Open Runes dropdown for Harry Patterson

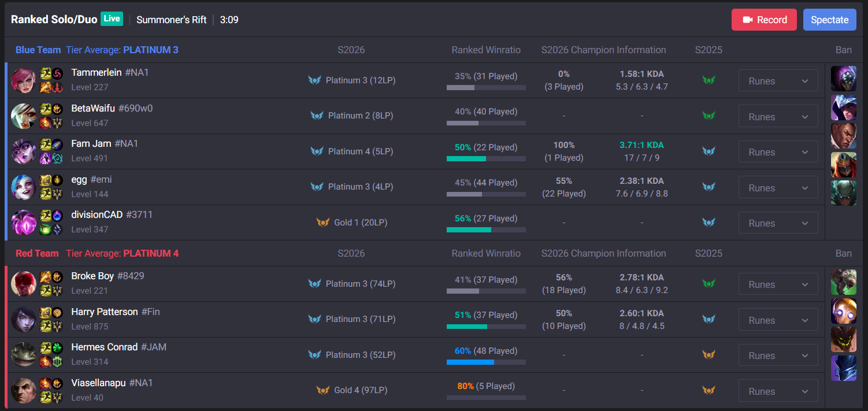[x=778, y=320]
